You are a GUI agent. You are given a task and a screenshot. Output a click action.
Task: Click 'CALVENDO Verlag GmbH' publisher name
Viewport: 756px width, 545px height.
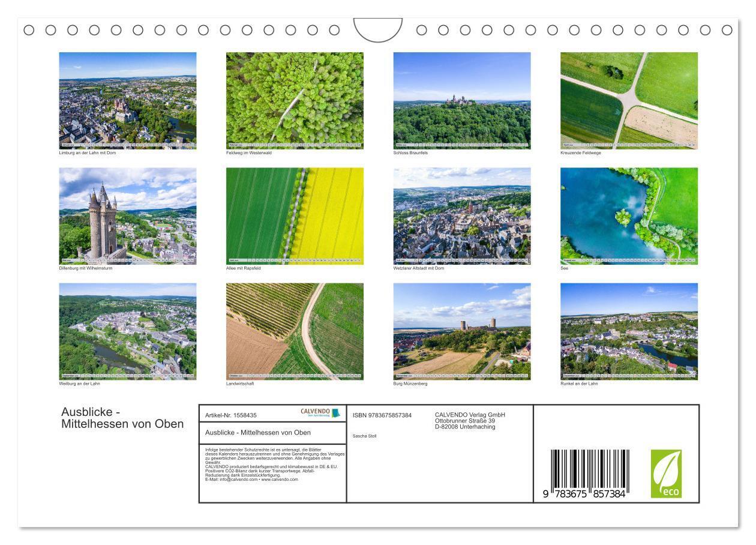tap(470, 415)
